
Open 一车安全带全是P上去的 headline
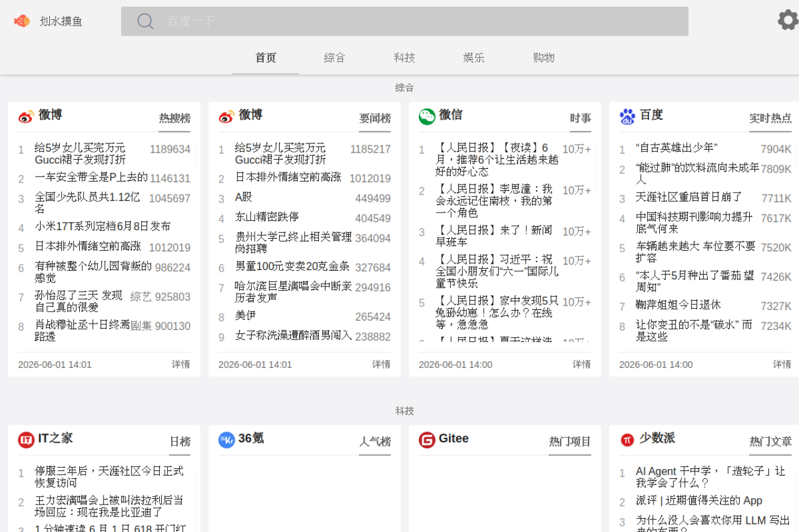tap(91, 177)
